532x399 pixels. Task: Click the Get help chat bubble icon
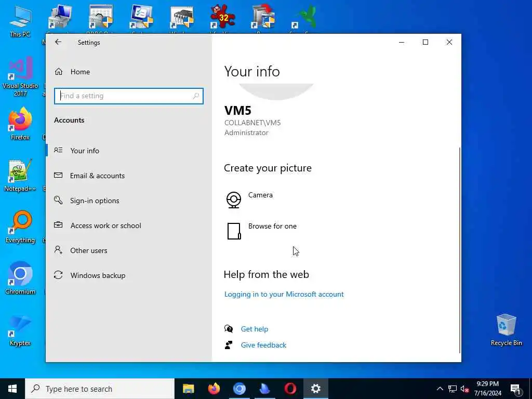click(229, 329)
